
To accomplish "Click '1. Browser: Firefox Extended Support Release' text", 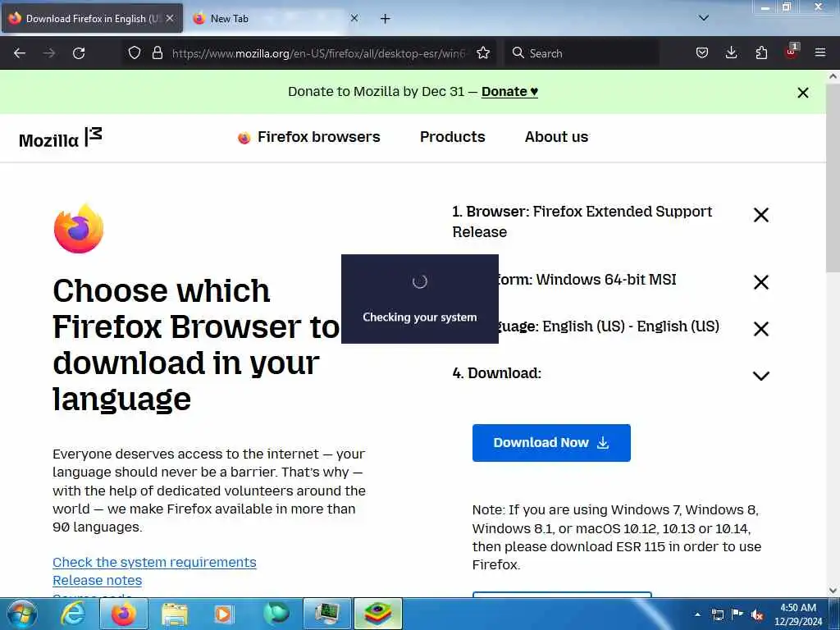I will pos(582,221).
